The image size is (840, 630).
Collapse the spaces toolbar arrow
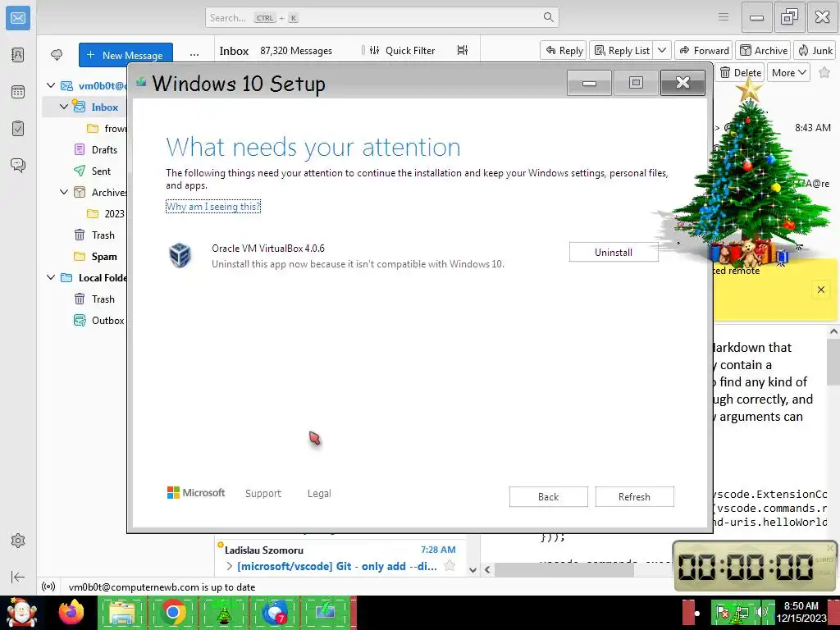pos(18,577)
